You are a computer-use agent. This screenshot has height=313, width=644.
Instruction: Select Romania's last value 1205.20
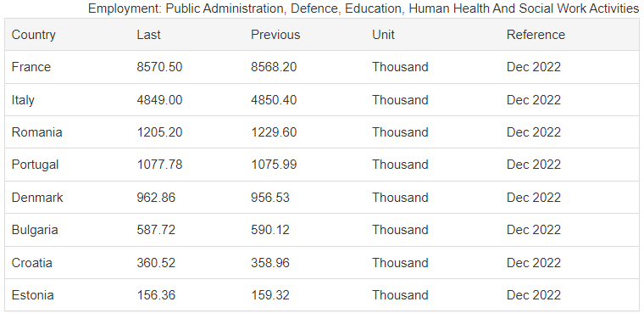[159, 132]
